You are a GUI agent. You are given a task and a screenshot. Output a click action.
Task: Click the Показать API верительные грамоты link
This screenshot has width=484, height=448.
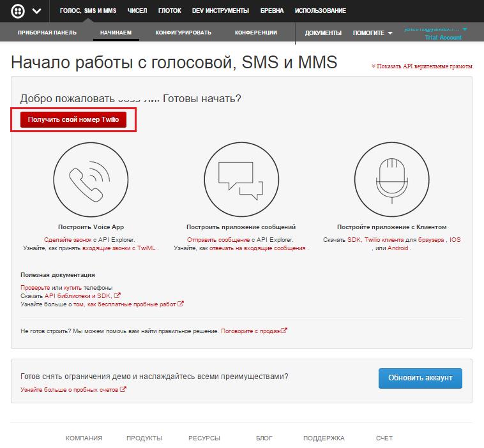click(x=424, y=66)
